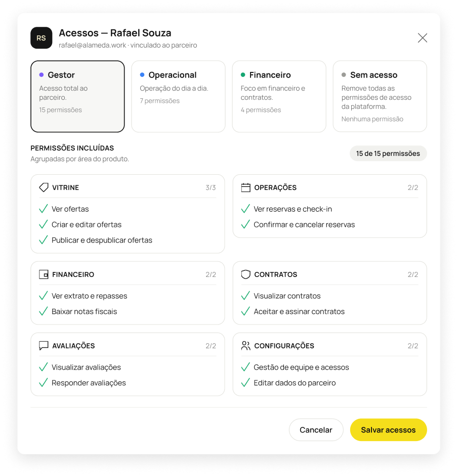Select the Gestor role card
The width and height of the screenshot is (458, 476).
pos(77,96)
